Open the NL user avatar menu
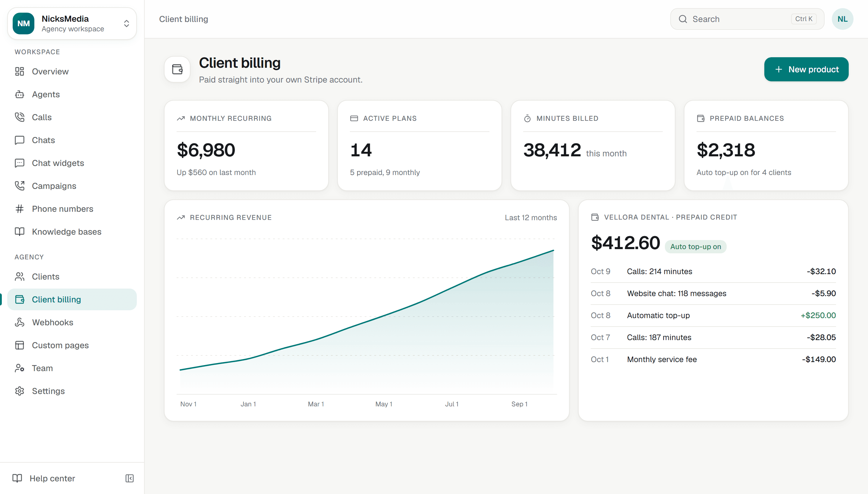This screenshot has width=868, height=494. tap(842, 19)
